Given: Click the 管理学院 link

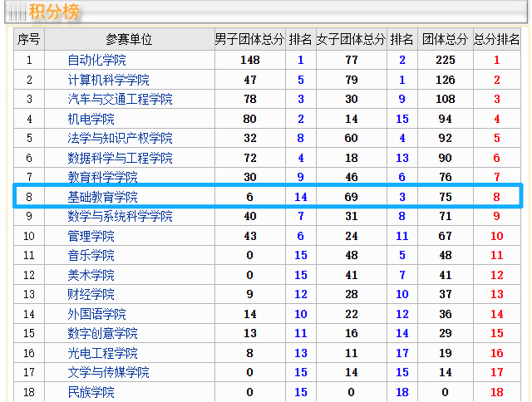Looking at the screenshot, I should [91, 236].
